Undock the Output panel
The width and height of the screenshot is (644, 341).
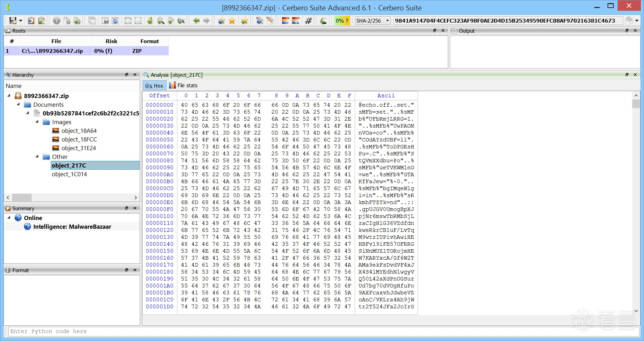[627, 31]
